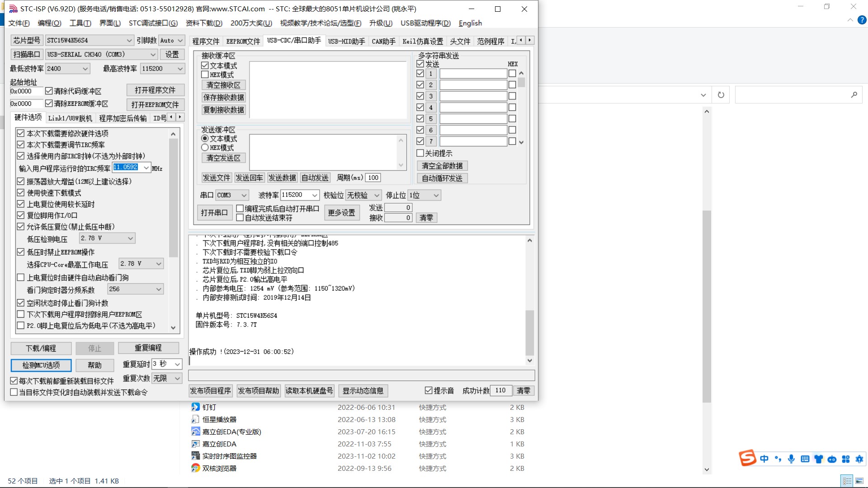Click the Sogou input method logo

(x=747, y=458)
